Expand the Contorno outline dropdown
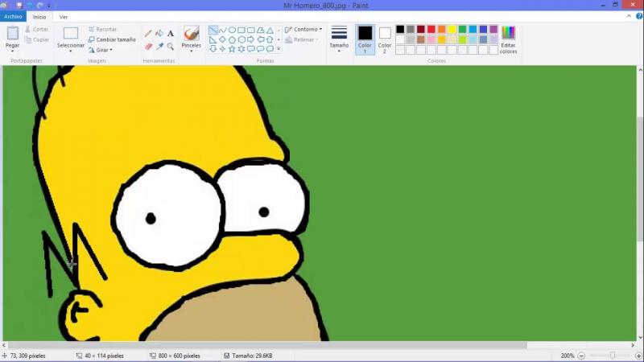This screenshot has height=362, width=644. pos(303,30)
